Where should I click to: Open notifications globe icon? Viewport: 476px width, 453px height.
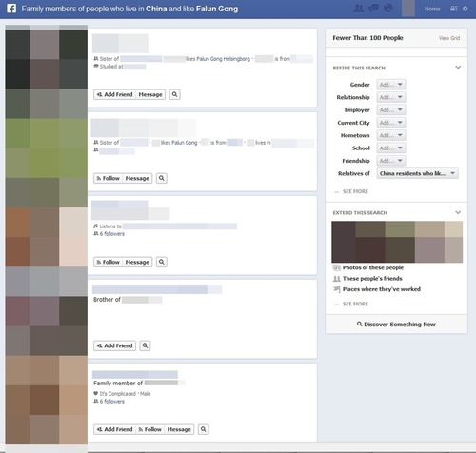[388, 9]
